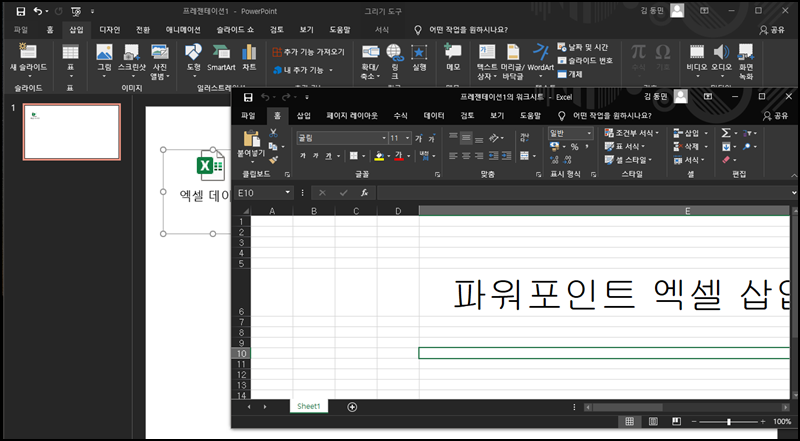
Task: Click the Action (실행) star icon in PowerPoint
Action: coord(419,52)
